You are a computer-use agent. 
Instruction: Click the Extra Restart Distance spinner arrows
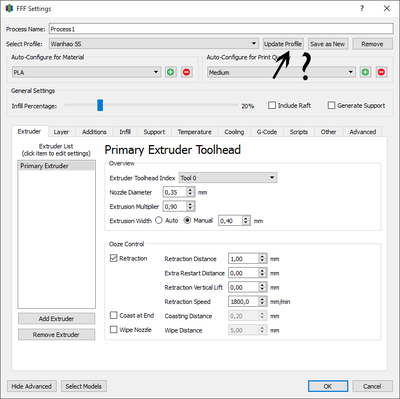click(x=262, y=273)
